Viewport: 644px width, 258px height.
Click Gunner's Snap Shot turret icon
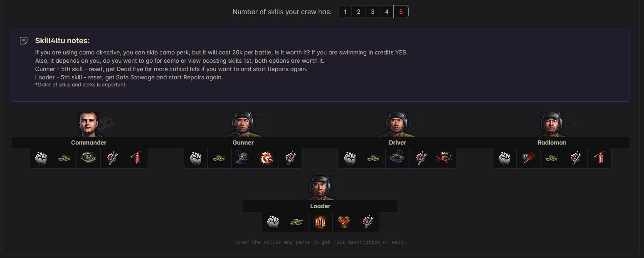[x=243, y=158]
